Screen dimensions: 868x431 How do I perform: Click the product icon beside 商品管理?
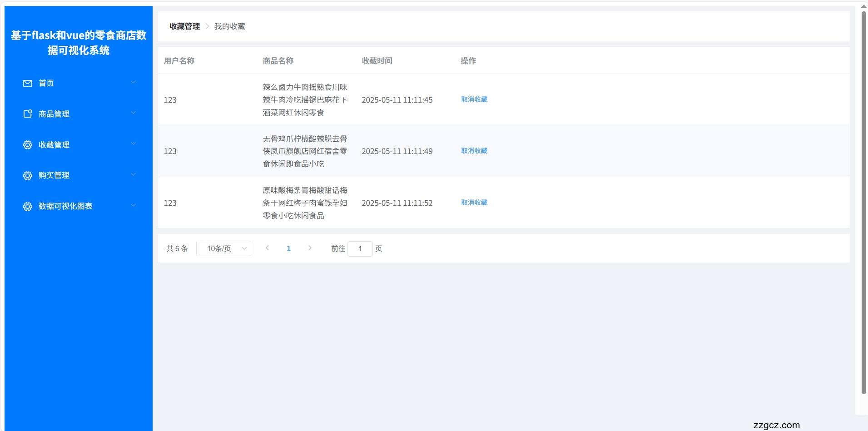[x=27, y=114]
